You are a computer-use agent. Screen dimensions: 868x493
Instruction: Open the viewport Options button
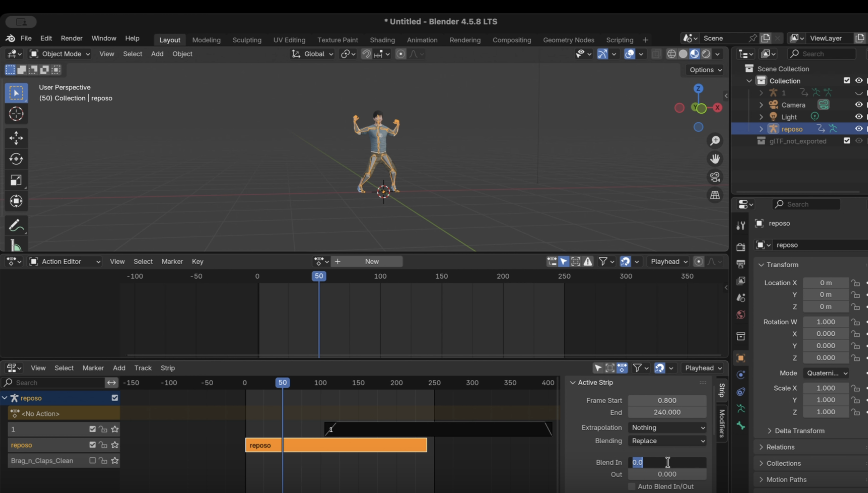tap(705, 70)
